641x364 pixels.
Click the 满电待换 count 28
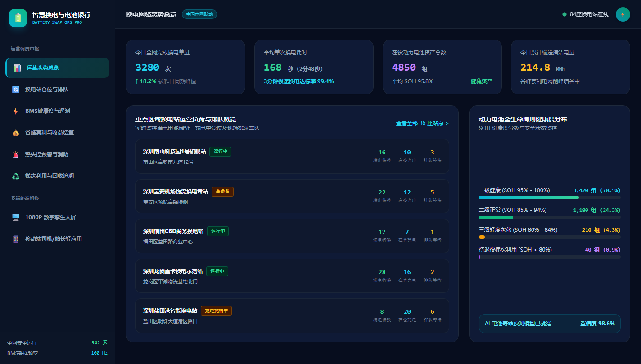tap(382, 272)
